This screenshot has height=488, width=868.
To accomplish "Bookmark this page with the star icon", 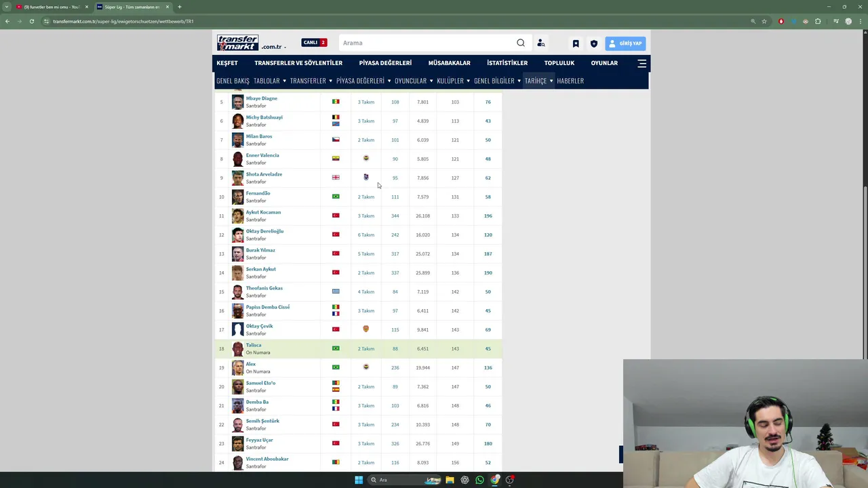I will click(764, 21).
